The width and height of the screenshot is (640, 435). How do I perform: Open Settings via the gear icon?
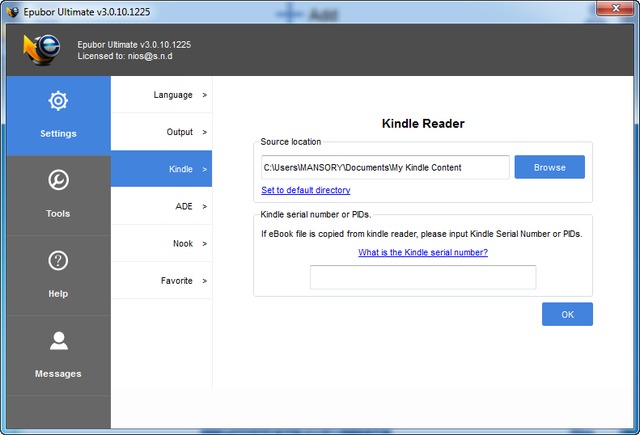coord(57,101)
